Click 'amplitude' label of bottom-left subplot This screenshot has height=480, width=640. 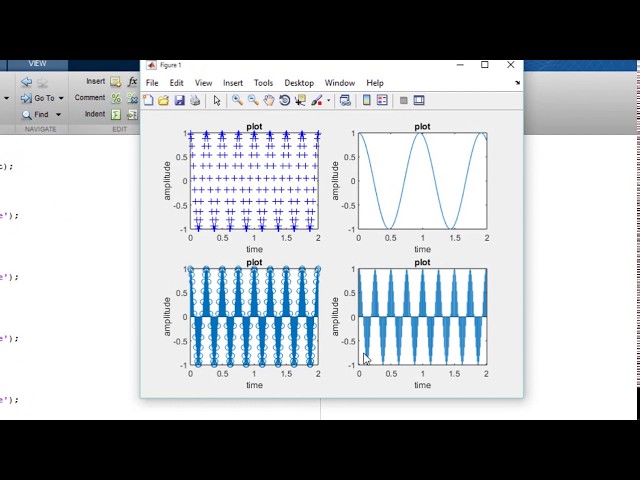167,317
